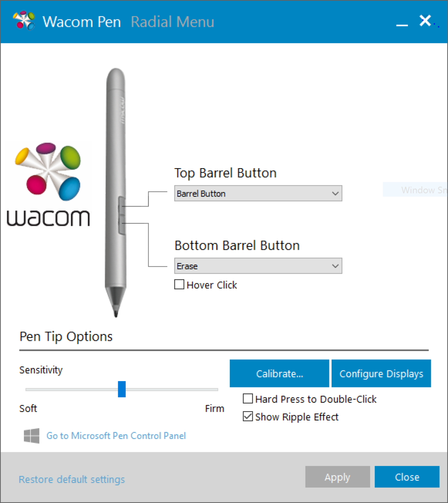Open Go to Microsoft Pen Control Panel link
This screenshot has height=503, width=448.
pyautogui.click(x=116, y=436)
